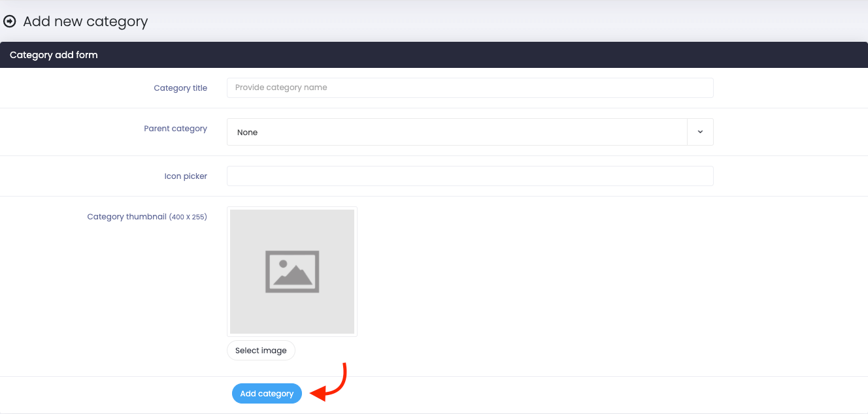Click the Icon picker input field

pos(470,176)
